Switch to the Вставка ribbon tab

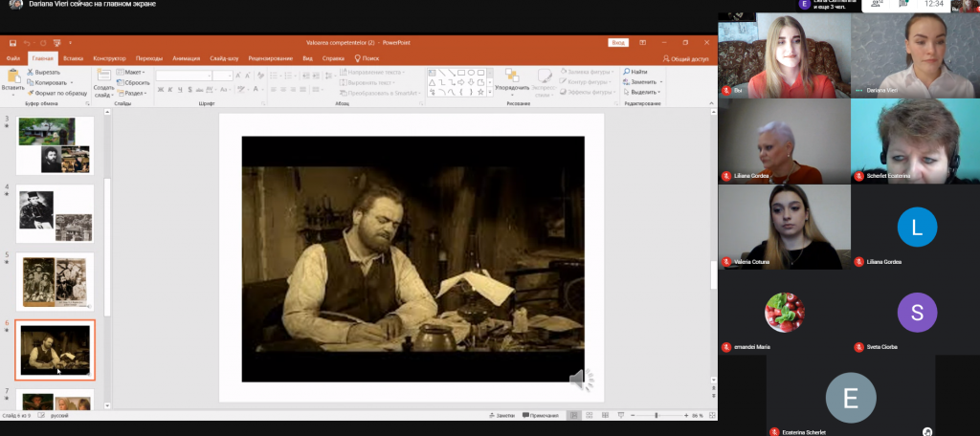[x=73, y=58]
